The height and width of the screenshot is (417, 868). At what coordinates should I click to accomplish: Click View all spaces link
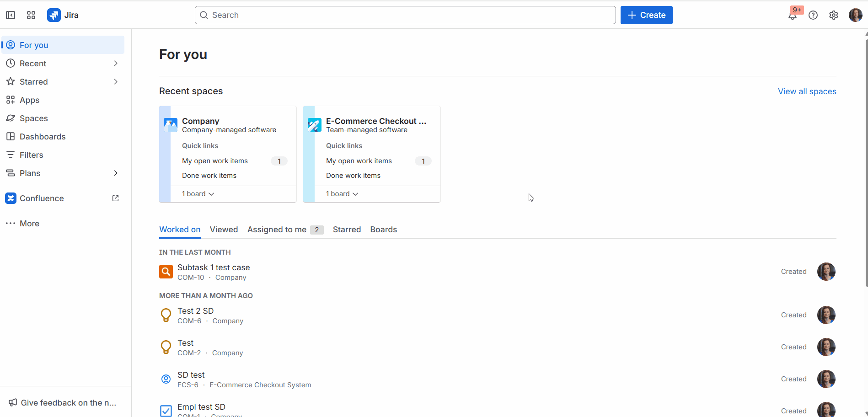pyautogui.click(x=807, y=91)
